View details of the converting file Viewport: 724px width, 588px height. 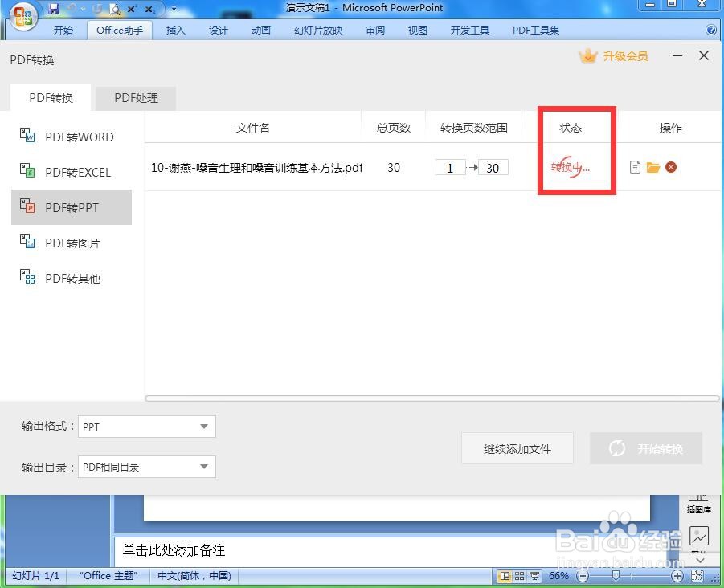tap(636, 167)
